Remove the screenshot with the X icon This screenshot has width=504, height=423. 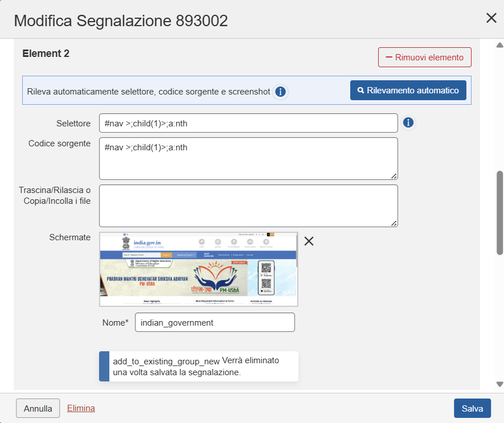click(309, 241)
